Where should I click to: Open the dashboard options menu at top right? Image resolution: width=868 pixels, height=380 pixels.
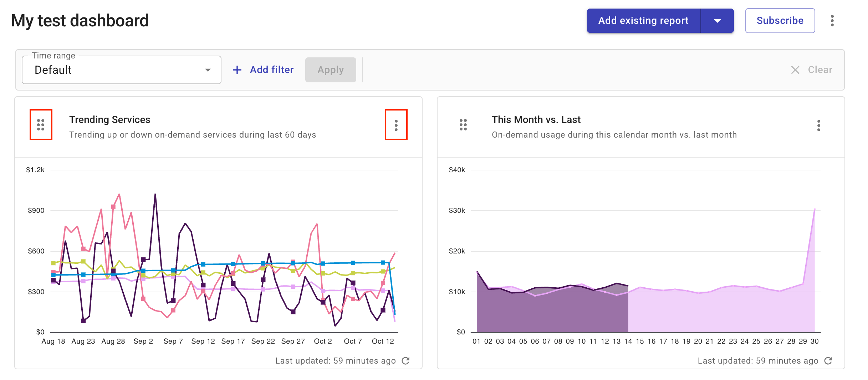click(832, 20)
